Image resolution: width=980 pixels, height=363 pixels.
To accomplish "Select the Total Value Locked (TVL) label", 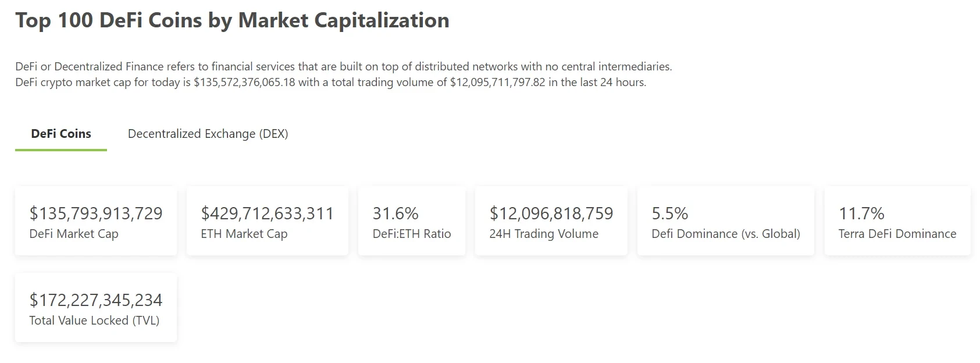I will (x=94, y=321).
